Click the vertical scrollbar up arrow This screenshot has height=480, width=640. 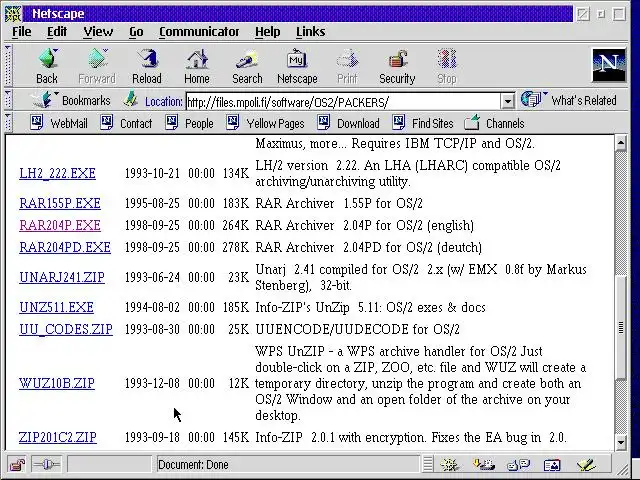tap(621, 143)
